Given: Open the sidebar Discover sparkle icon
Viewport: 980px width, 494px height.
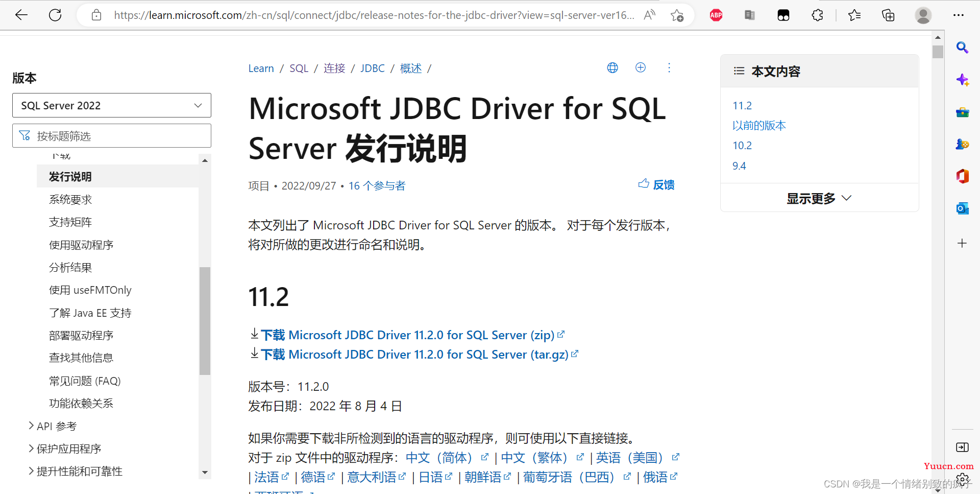Looking at the screenshot, I should coord(962,80).
